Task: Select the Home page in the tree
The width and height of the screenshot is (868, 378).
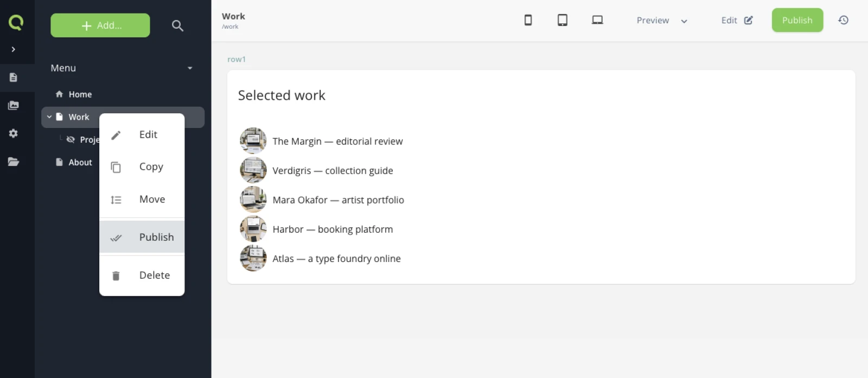Action: tap(80, 94)
